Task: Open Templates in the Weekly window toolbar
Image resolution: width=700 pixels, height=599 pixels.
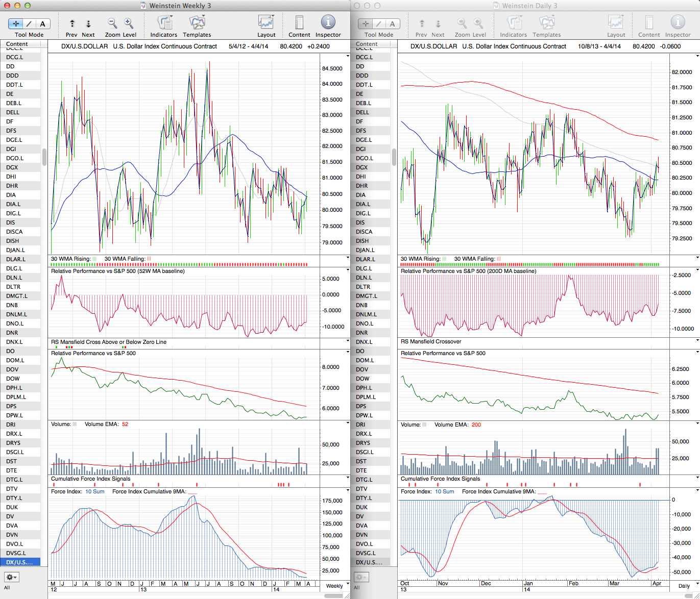Action: tap(197, 23)
